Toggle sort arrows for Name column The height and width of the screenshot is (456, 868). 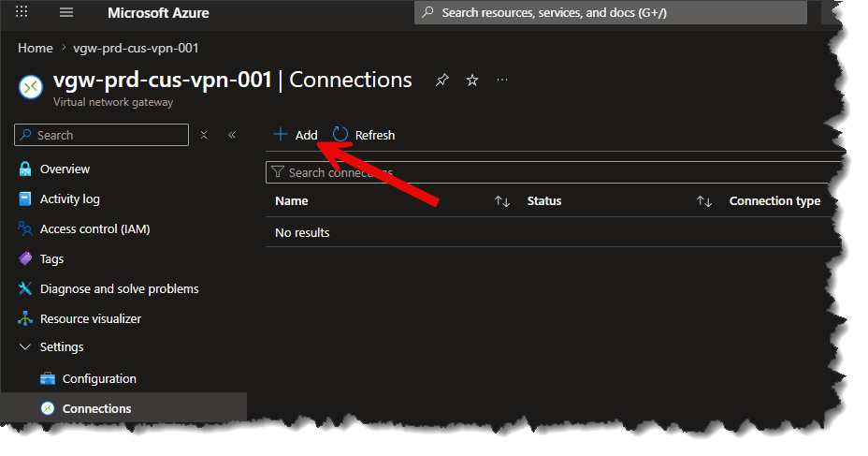coord(502,201)
